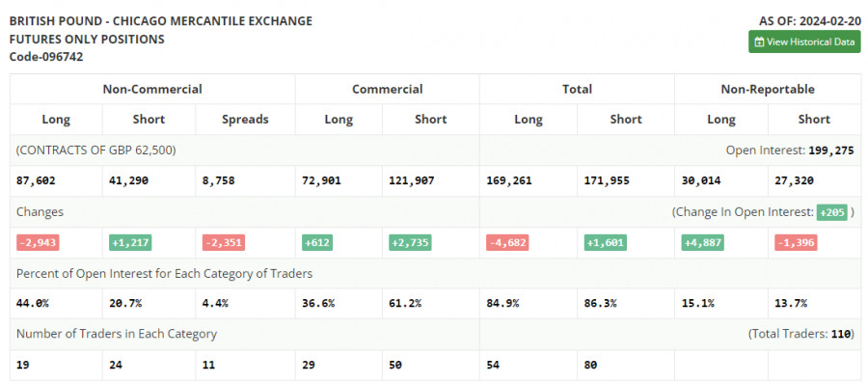The width and height of the screenshot is (868, 383).
Task: Select the Commercial long value 72,901
Action: [321, 180]
